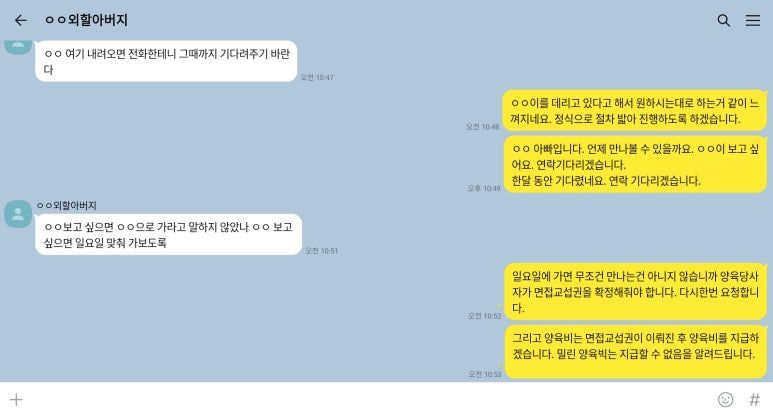The width and height of the screenshot is (773, 417).
Task: Tap the plus attachment icon
Action: pyautogui.click(x=16, y=399)
